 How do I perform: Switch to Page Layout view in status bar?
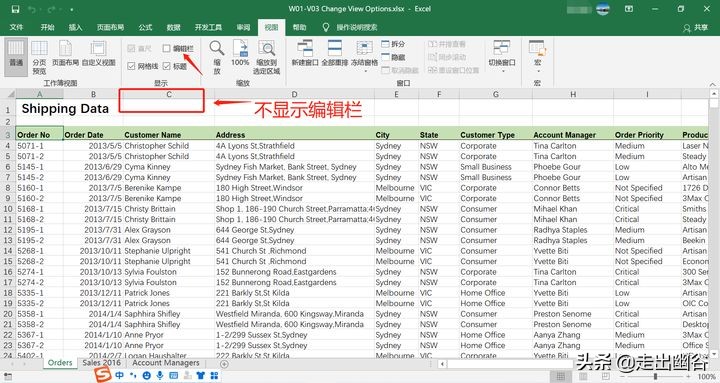(583, 377)
